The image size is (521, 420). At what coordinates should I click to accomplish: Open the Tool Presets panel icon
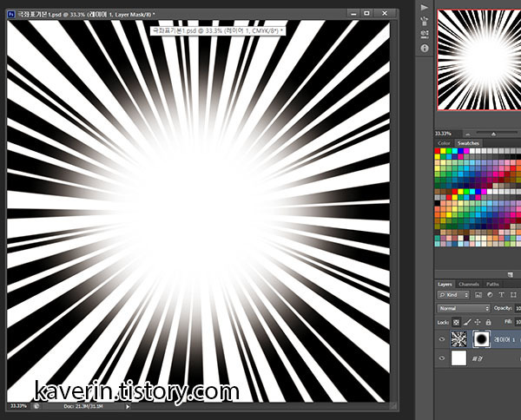coord(425,34)
